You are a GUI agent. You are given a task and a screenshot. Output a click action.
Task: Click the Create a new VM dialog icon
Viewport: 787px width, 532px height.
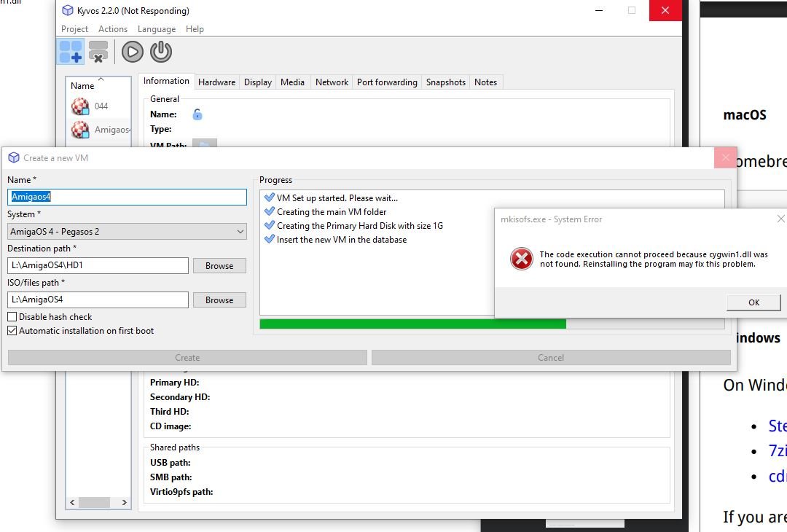(x=14, y=158)
